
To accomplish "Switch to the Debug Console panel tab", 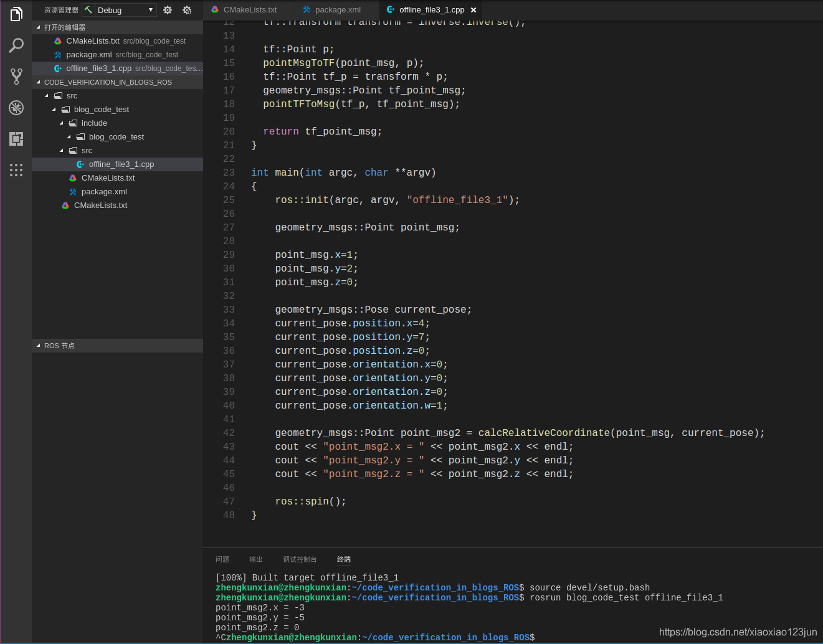I will pyautogui.click(x=300, y=559).
